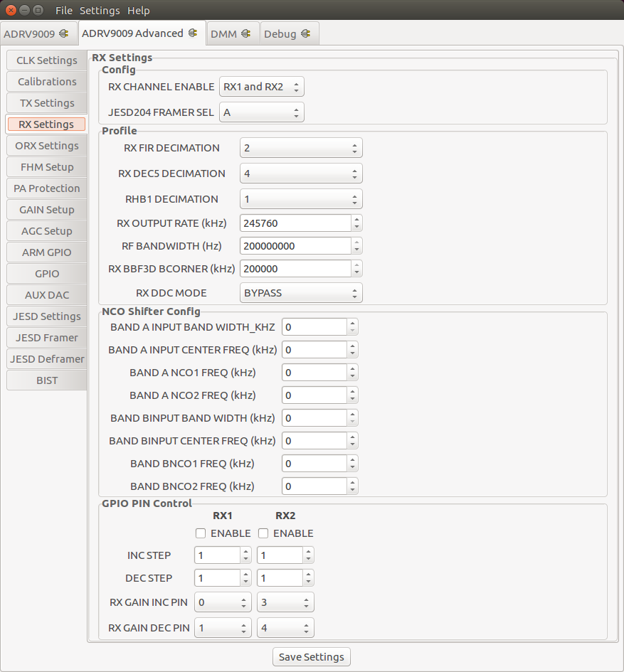Click the chip icon on the Debug tab

coord(305,33)
